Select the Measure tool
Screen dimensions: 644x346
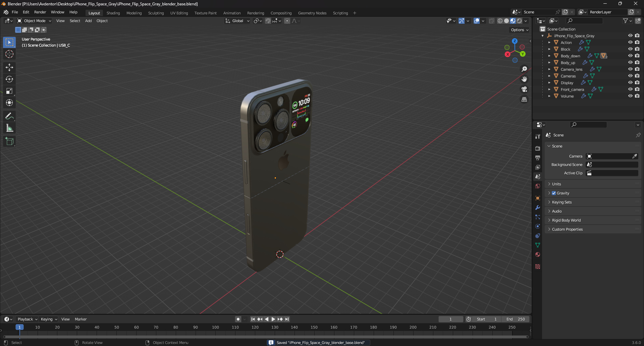9,128
